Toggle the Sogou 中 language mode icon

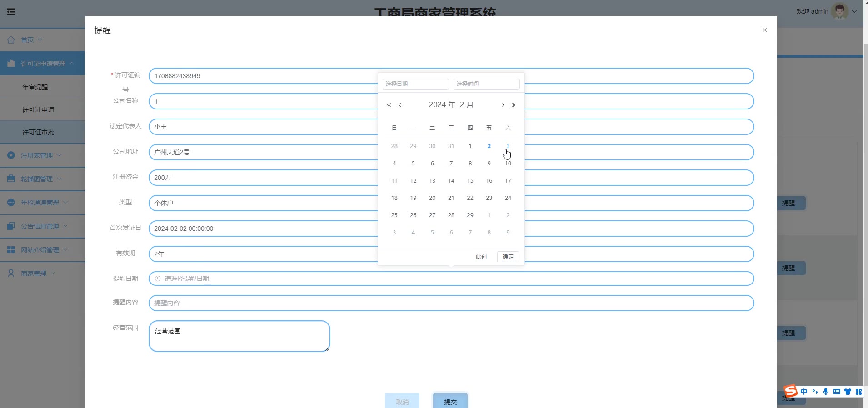click(x=804, y=392)
